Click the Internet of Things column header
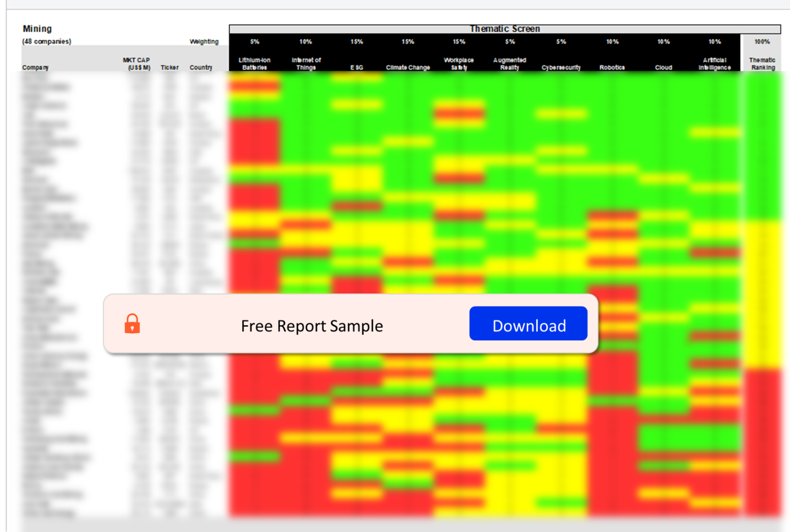Viewport: 790px width, 532px height. pyautogui.click(x=306, y=64)
